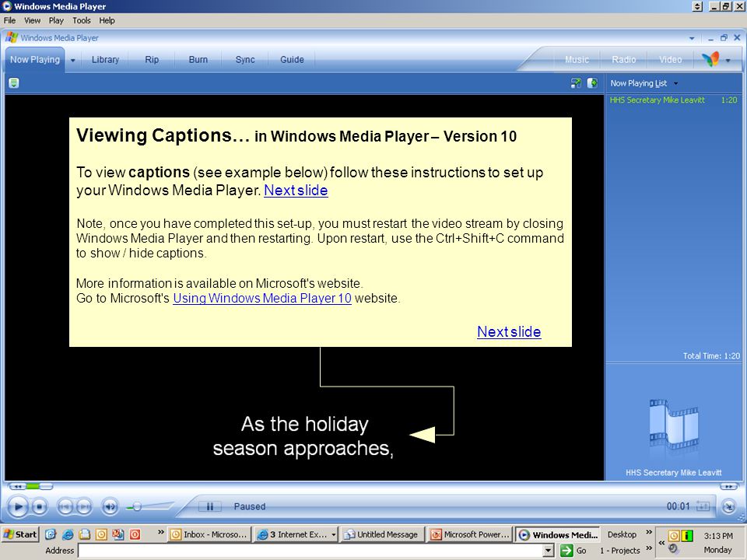Open the View menu
This screenshot has height=560, width=747.
[33, 20]
